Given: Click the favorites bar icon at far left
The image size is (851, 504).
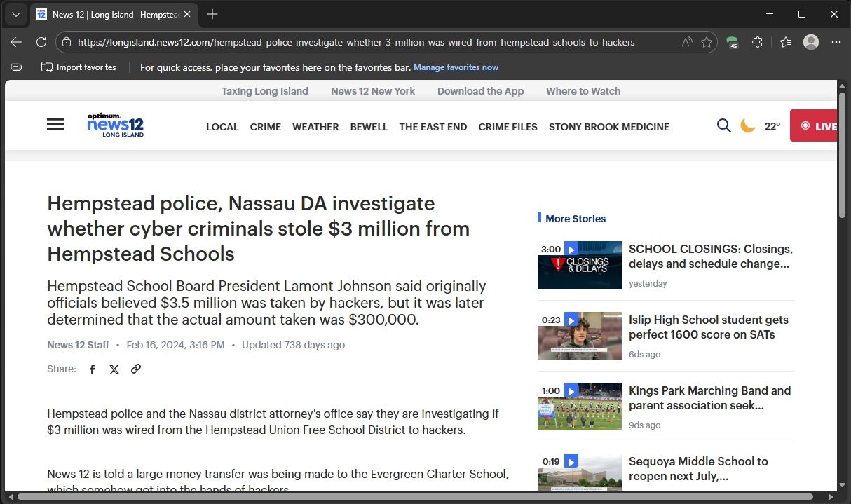Looking at the screenshot, I should 16,67.
